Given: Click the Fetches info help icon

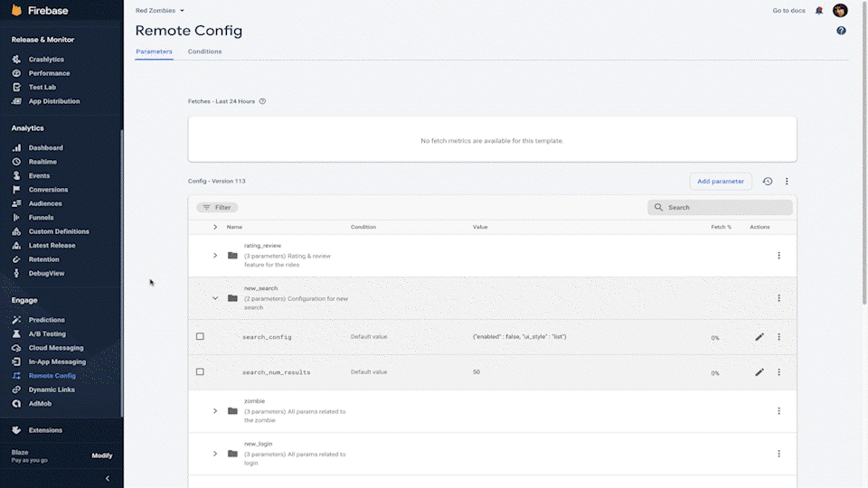Looking at the screenshot, I should [262, 101].
